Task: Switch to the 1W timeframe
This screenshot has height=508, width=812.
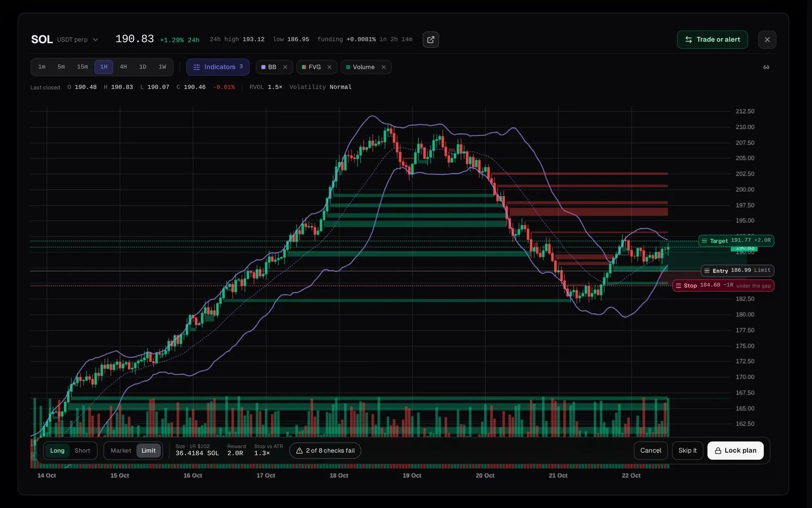Action: coord(162,67)
